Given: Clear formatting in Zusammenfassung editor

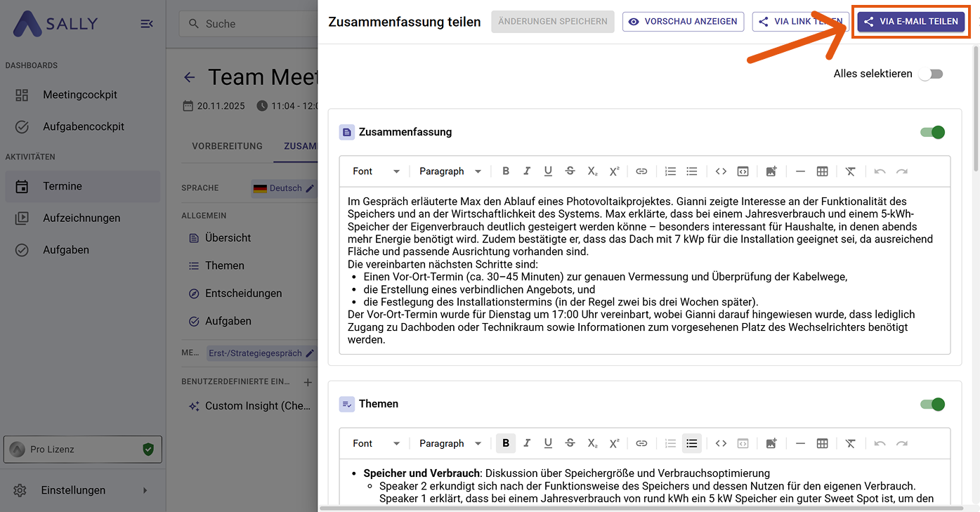Looking at the screenshot, I should [850, 171].
